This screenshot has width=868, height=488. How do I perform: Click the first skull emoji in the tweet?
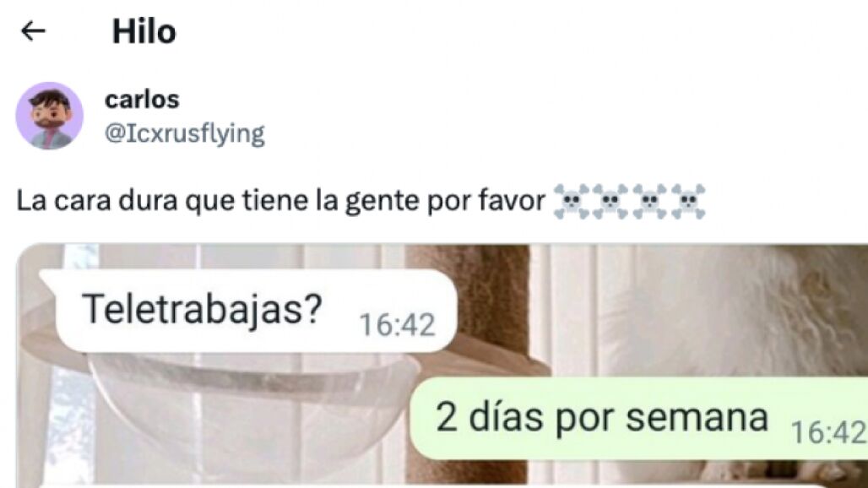pyautogui.click(x=572, y=202)
